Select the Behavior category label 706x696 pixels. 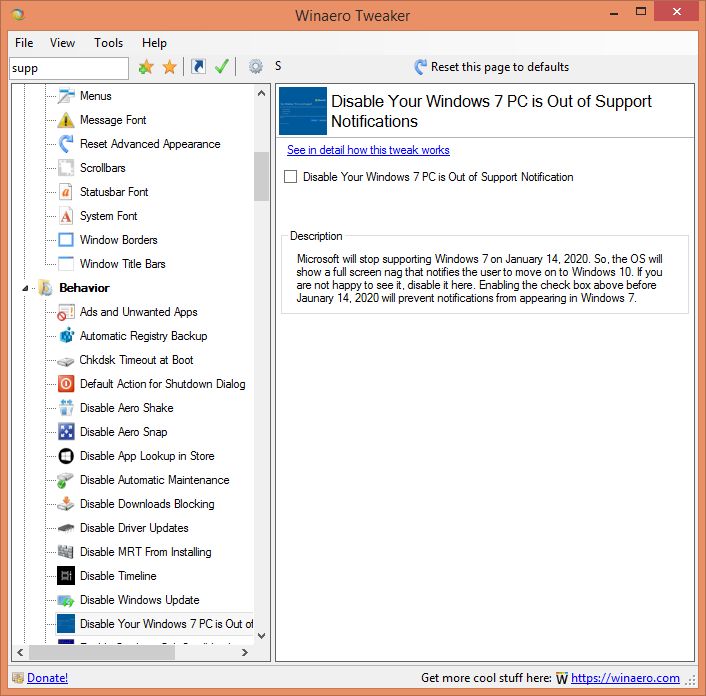(84, 288)
